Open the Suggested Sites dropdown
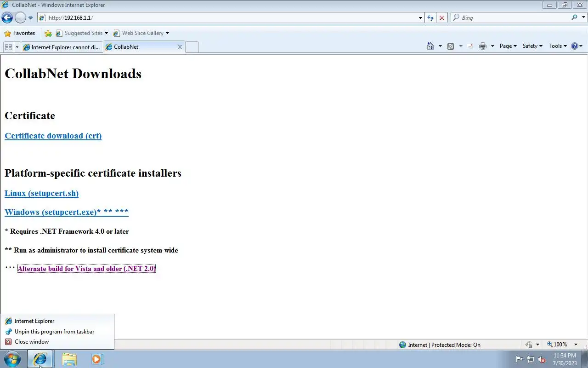588x368 pixels. [x=106, y=33]
